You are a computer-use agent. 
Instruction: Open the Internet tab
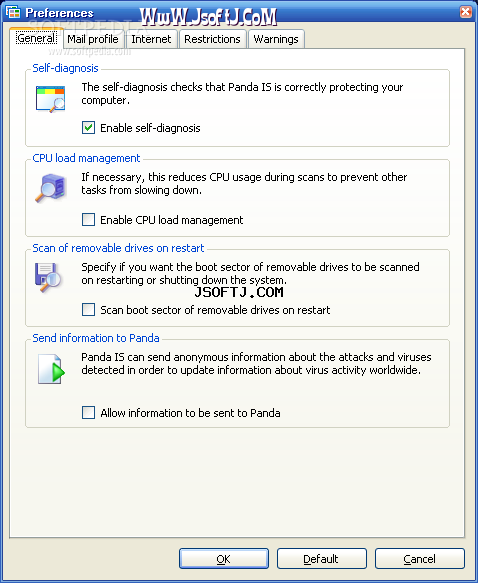[x=151, y=39]
